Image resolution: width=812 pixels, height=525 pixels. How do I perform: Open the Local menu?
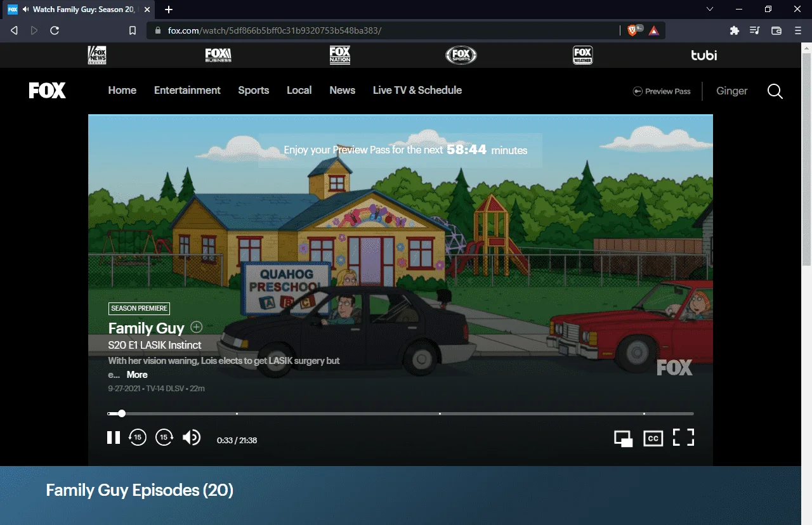pos(299,90)
